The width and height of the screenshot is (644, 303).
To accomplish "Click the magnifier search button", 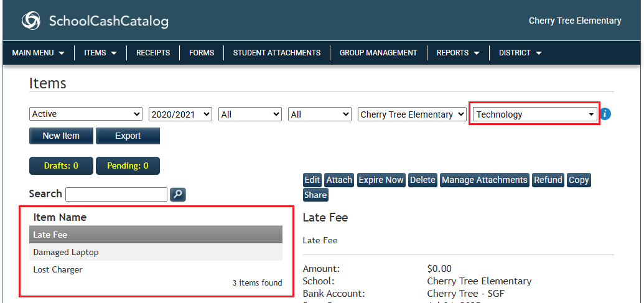I will [x=178, y=195].
